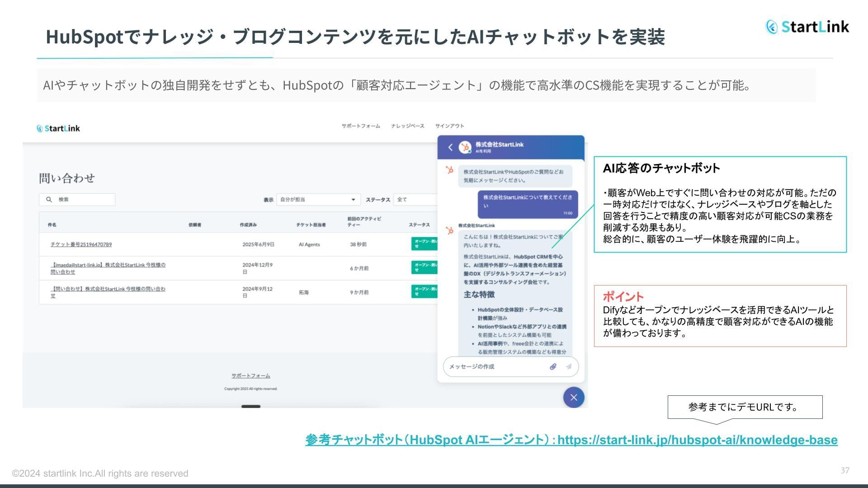The image size is (868, 488).
Task: Open ナレッジベース in the top navigation
Action: click(x=408, y=126)
